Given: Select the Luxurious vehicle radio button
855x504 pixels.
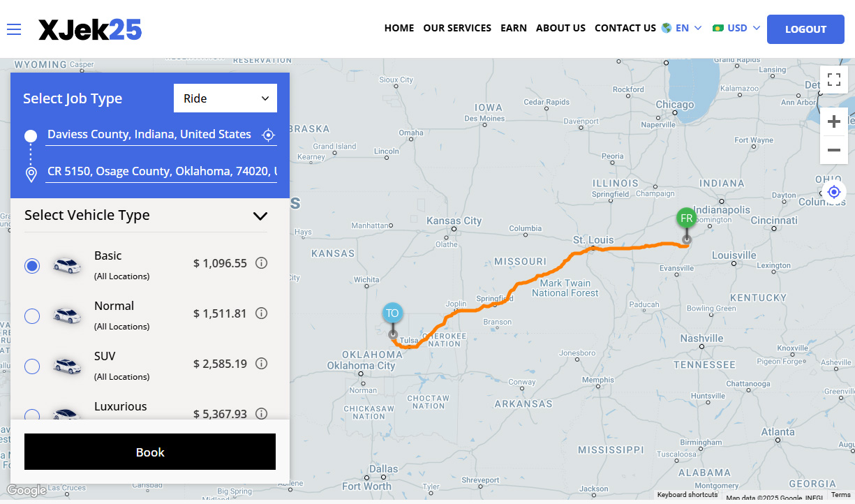Looking at the screenshot, I should click(32, 414).
